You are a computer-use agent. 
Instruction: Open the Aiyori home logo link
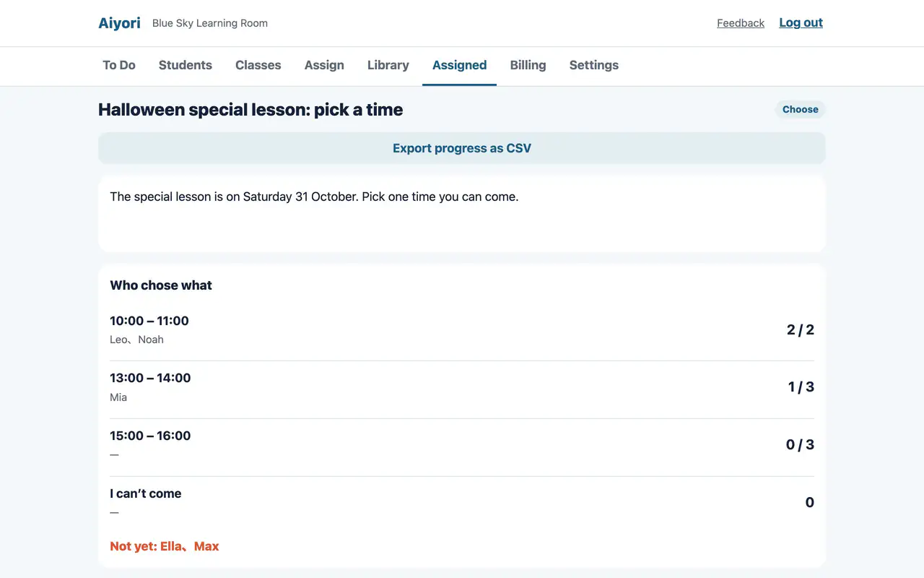[119, 23]
